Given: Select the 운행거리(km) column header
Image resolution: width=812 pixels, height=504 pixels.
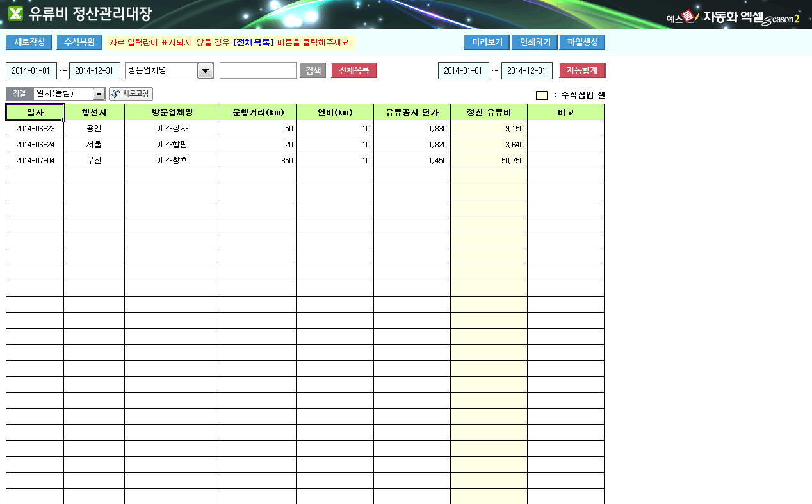Looking at the screenshot, I should coord(259,112).
